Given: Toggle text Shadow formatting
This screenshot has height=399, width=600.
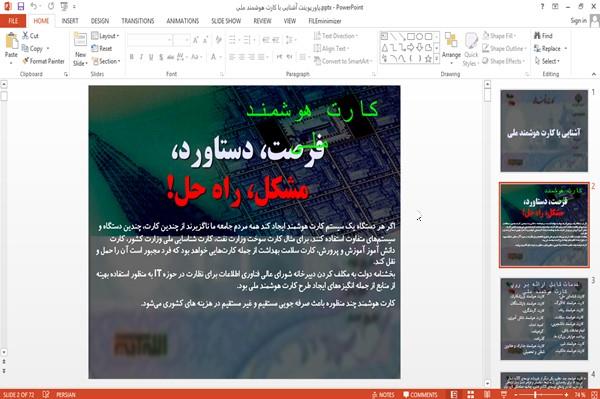Looking at the screenshot, I should pos(161,57).
